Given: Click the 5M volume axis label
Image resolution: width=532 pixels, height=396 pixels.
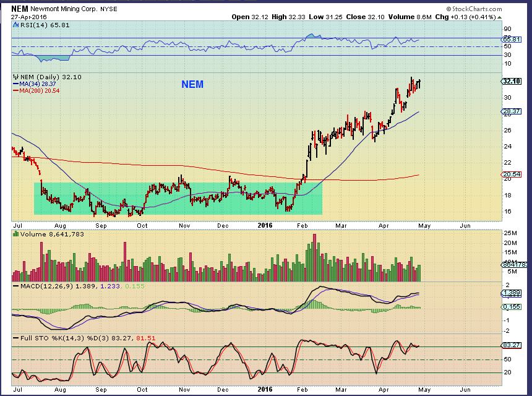Looking at the screenshot, I should pos(512,272).
